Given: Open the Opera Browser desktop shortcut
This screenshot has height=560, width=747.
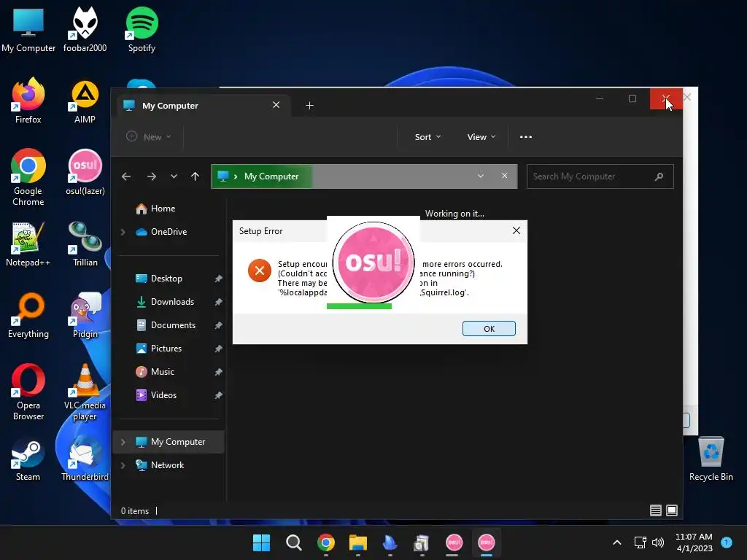Looking at the screenshot, I should click(28, 392).
